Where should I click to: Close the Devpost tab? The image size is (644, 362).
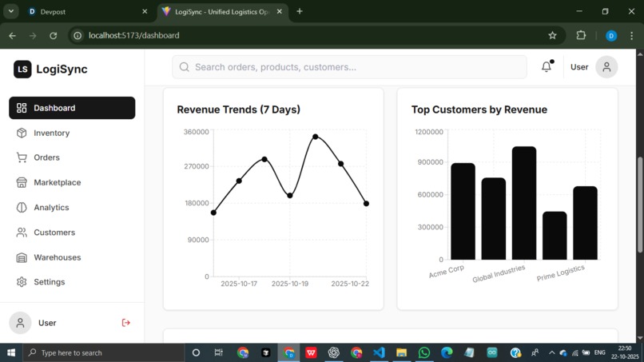(x=145, y=11)
